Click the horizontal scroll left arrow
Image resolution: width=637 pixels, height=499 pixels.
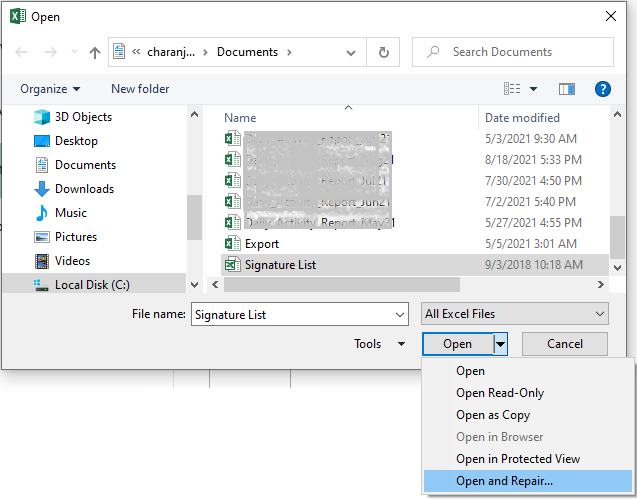[x=215, y=284]
